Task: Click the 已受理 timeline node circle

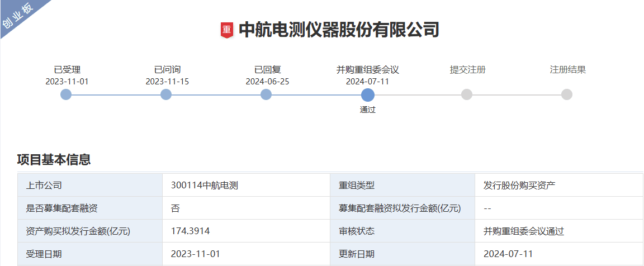Action: (x=66, y=94)
